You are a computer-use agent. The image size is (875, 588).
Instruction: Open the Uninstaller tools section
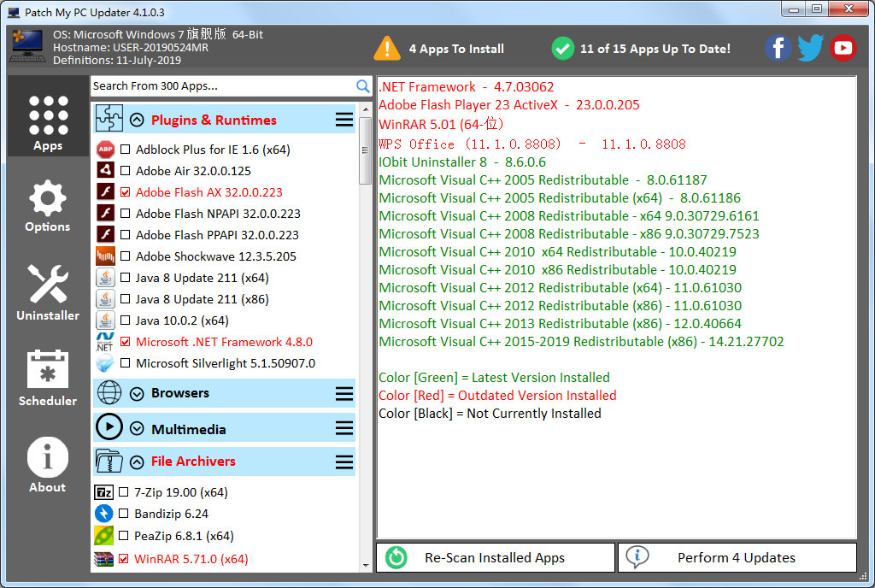(48, 292)
